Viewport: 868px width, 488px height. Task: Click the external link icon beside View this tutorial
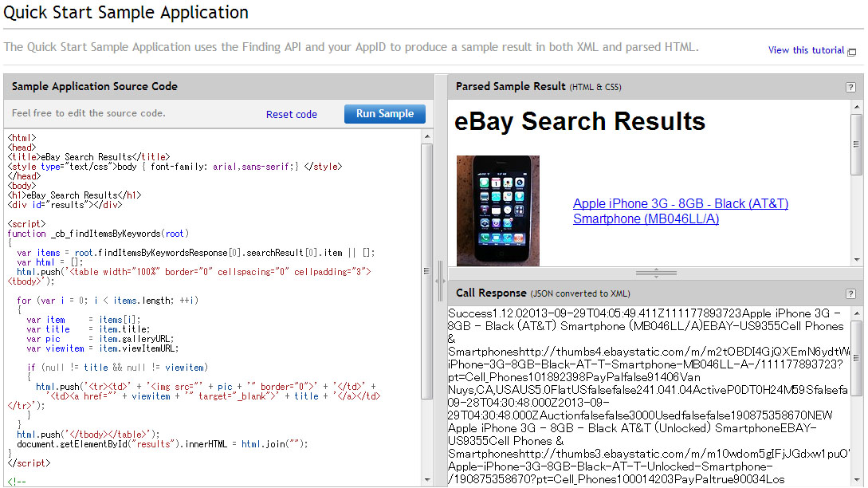point(852,52)
